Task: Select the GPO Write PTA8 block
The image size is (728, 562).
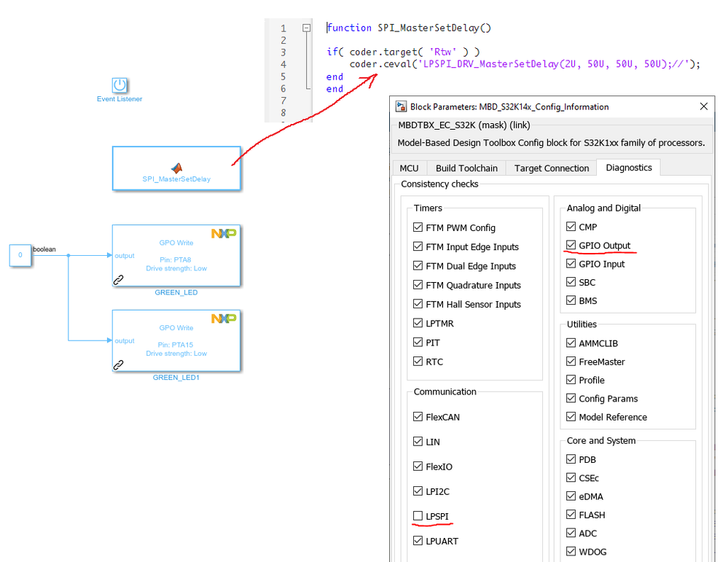Action: (176, 255)
